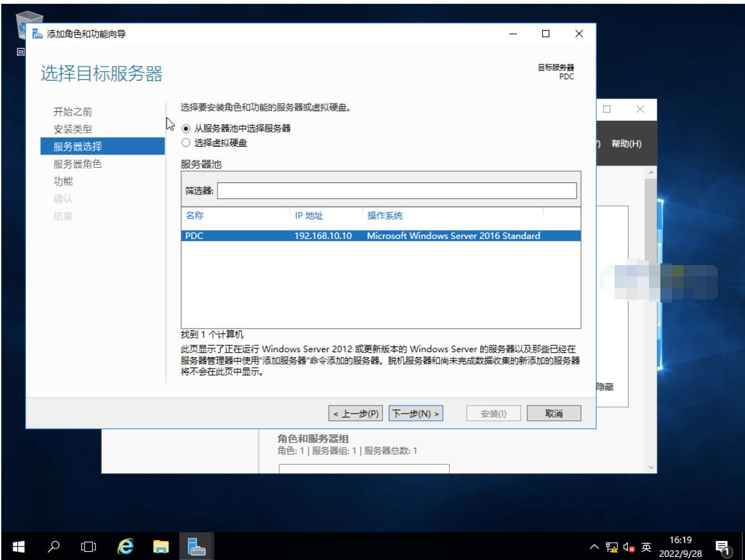Close the Server Manager window behind
745x560 pixels.
point(640,109)
